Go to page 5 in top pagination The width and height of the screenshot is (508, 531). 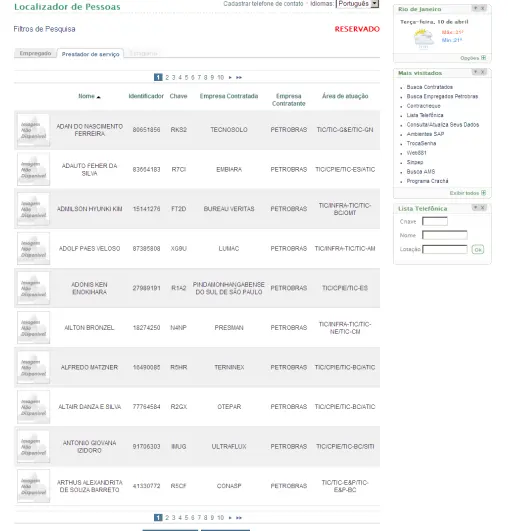coord(186,78)
